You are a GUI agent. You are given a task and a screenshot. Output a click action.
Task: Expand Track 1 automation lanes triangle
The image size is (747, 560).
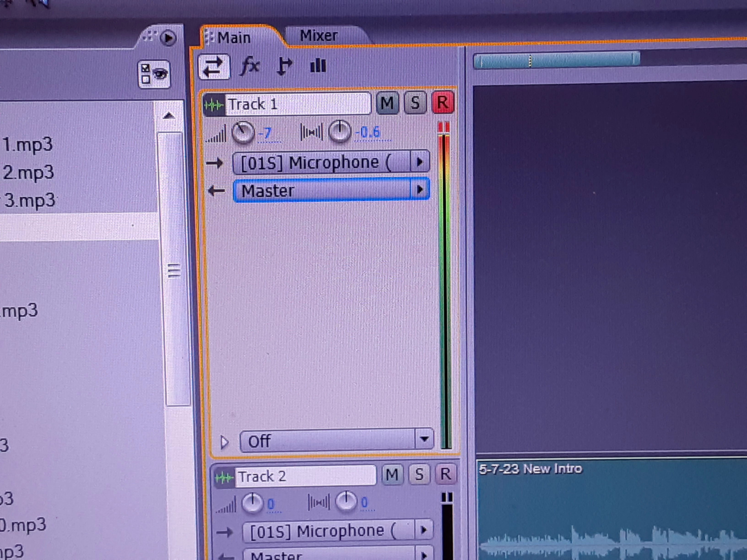[x=224, y=442]
